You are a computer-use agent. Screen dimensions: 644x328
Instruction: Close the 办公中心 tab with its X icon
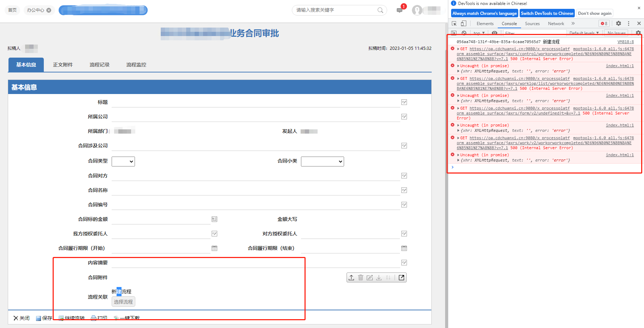click(x=49, y=10)
